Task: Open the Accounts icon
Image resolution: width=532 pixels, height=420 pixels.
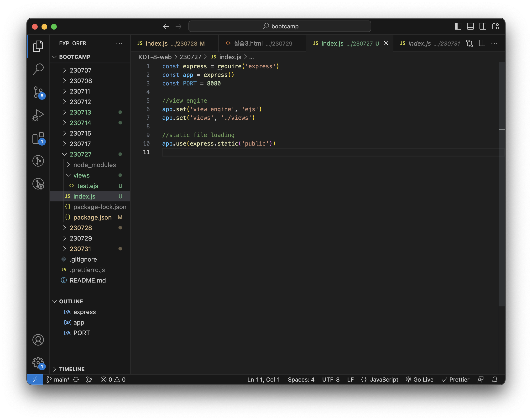Action: coord(38,340)
